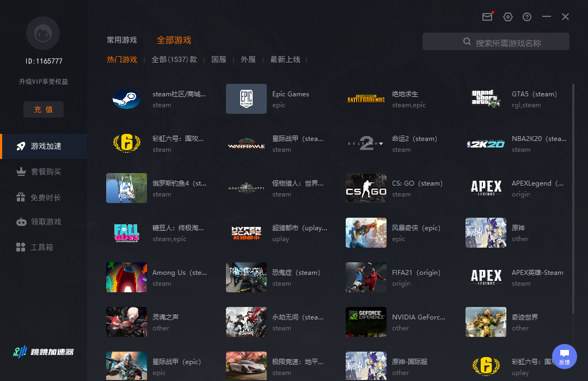Open 游戏加速 in the sidebar
The width and height of the screenshot is (588, 381).
[x=44, y=146]
